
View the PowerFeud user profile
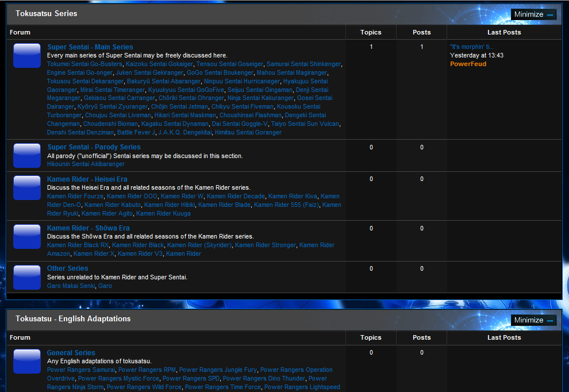(468, 64)
